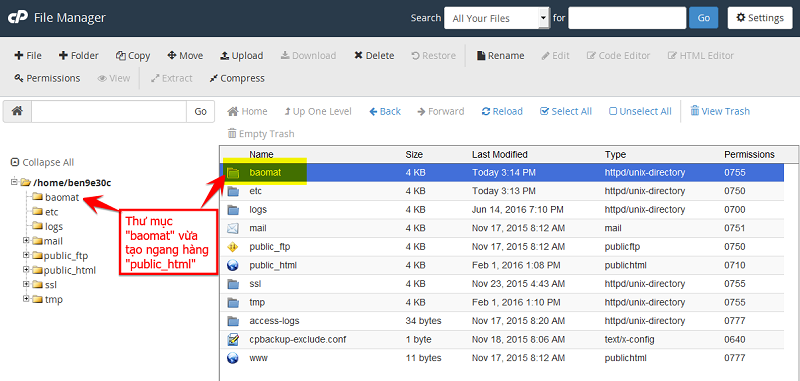Click the Download toolbar button
800x381 pixels.
click(x=308, y=56)
